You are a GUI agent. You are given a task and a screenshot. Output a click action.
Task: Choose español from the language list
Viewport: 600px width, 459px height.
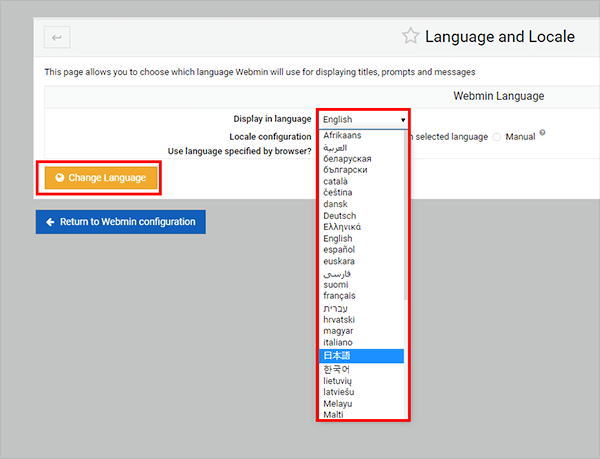(362, 250)
